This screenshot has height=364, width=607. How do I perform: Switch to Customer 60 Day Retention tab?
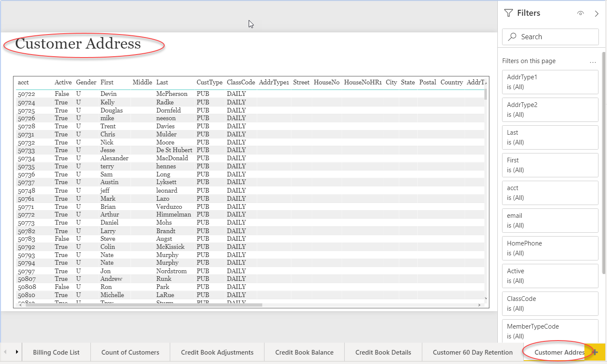pos(473,352)
